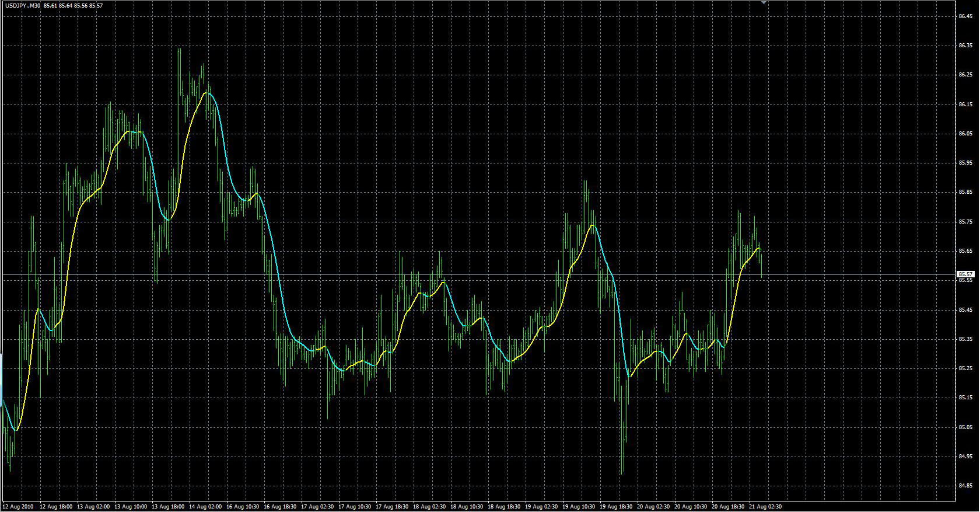Click the 20 Aug 10:30 time label
The height and width of the screenshot is (512, 980).
coord(691,507)
